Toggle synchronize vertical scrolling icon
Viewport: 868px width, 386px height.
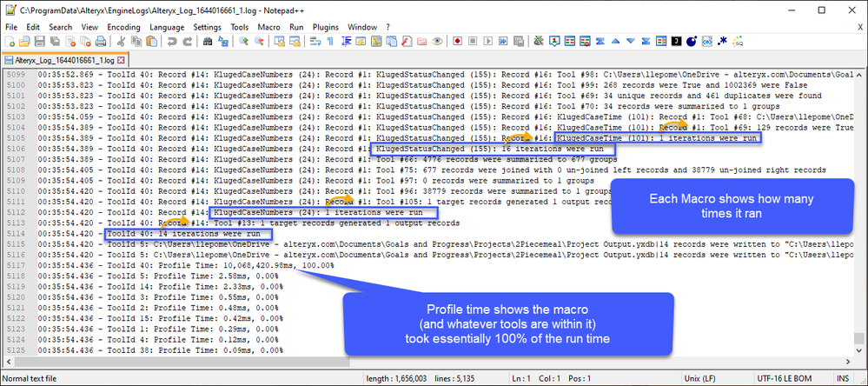pyautogui.click(x=280, y=41)
